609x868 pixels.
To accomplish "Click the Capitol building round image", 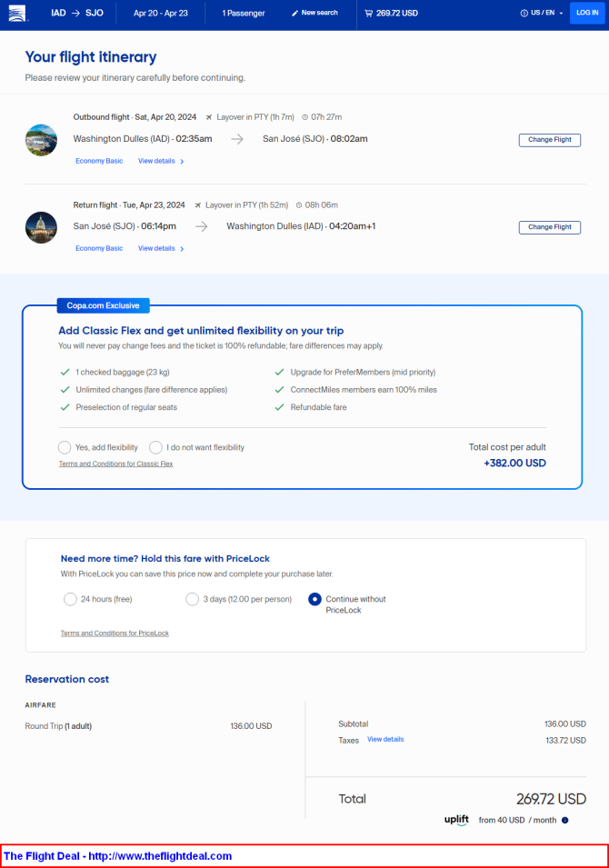I will click(x=41, y=227).
